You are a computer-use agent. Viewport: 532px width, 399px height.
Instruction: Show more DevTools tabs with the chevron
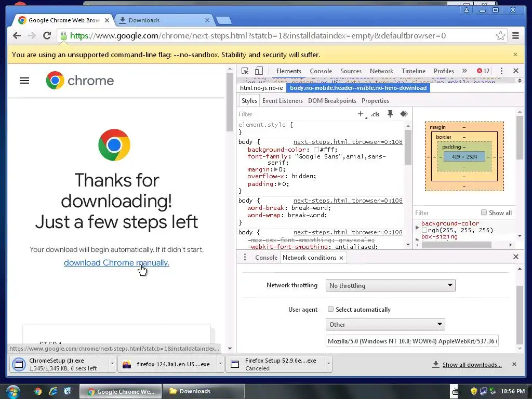464,71
